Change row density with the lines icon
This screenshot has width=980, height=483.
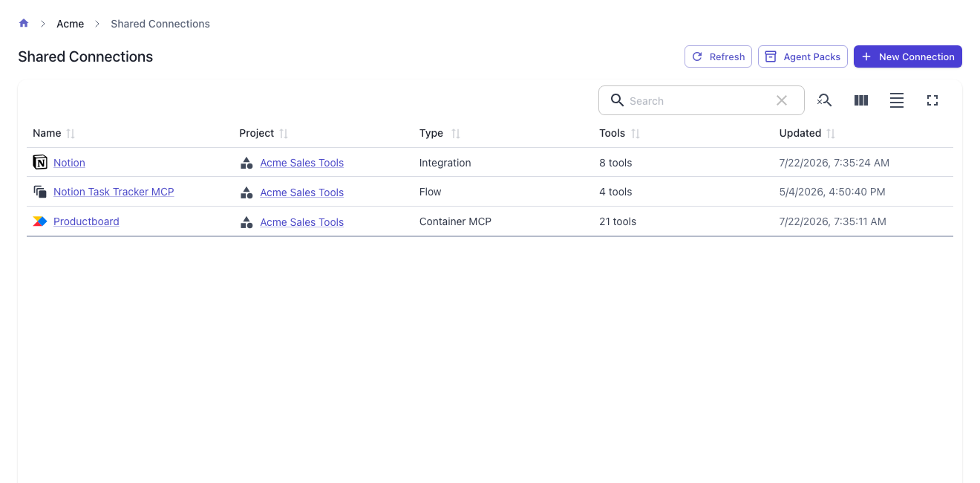[x=897, y=100]
